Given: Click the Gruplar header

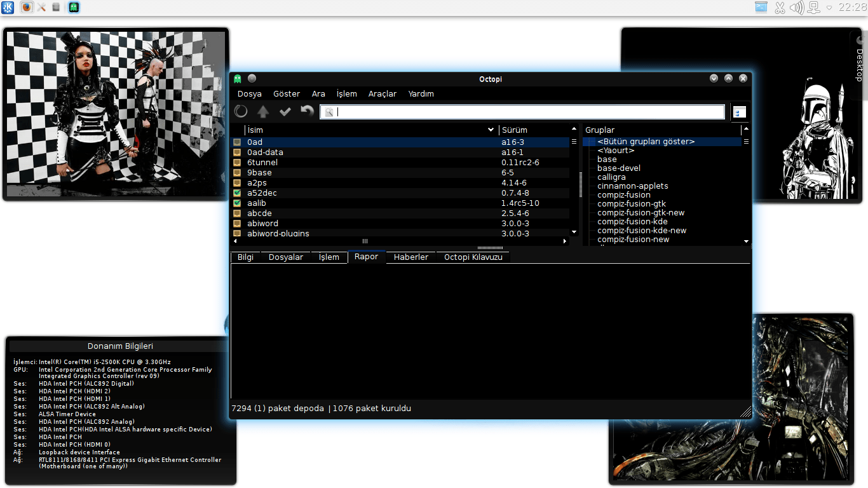Looking at the screenshot, I should click(661, 130).
